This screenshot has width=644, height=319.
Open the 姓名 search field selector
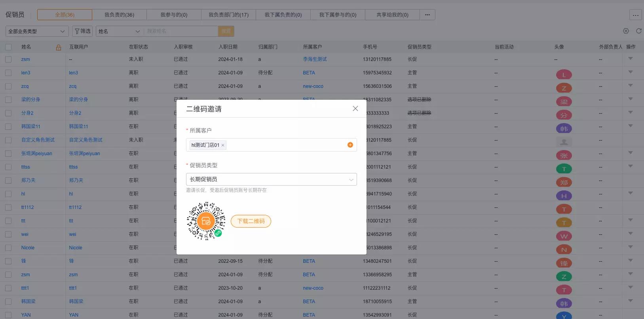[120, 31]
